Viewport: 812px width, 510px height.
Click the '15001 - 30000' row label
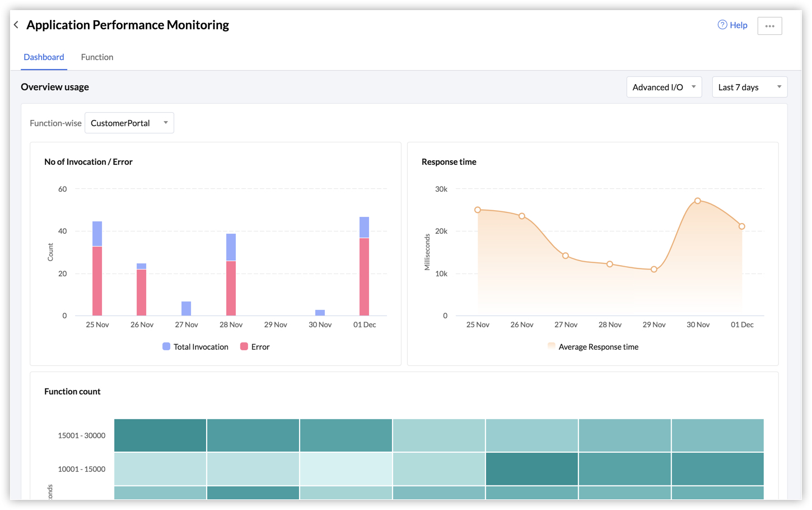click(x=82, y=435)
